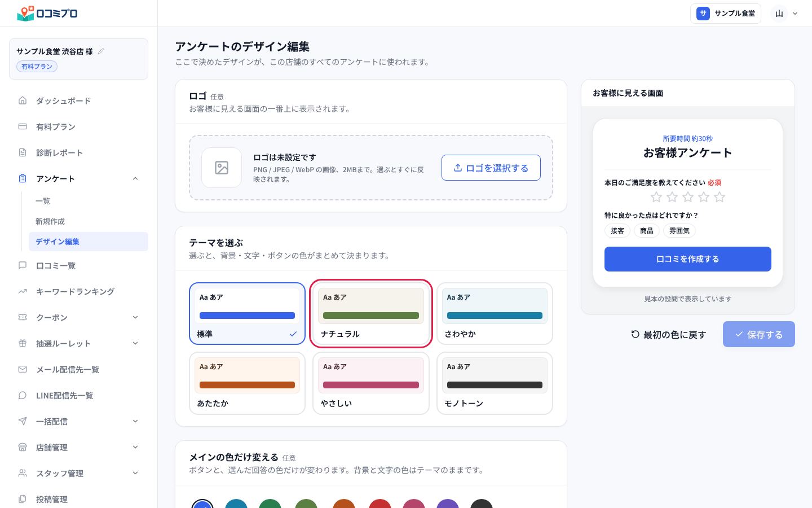Click the first satisfaction star in preview
Image resolution: width=812 pixels, height=508 pixels.
[x=656, y=197]
